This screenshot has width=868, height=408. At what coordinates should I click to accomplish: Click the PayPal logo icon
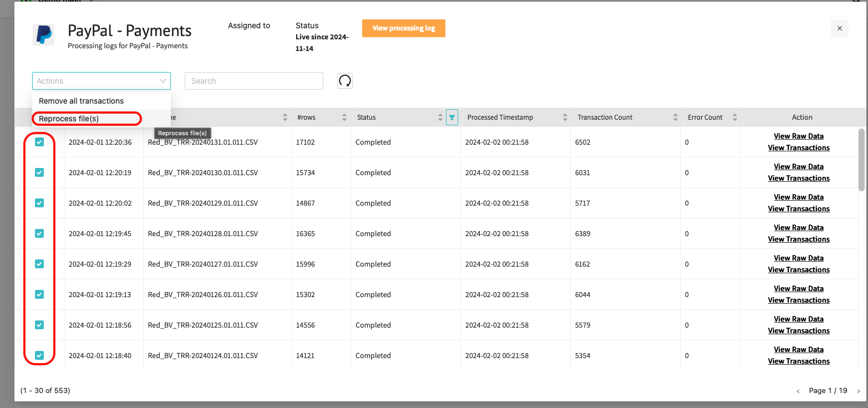[43, 35]
